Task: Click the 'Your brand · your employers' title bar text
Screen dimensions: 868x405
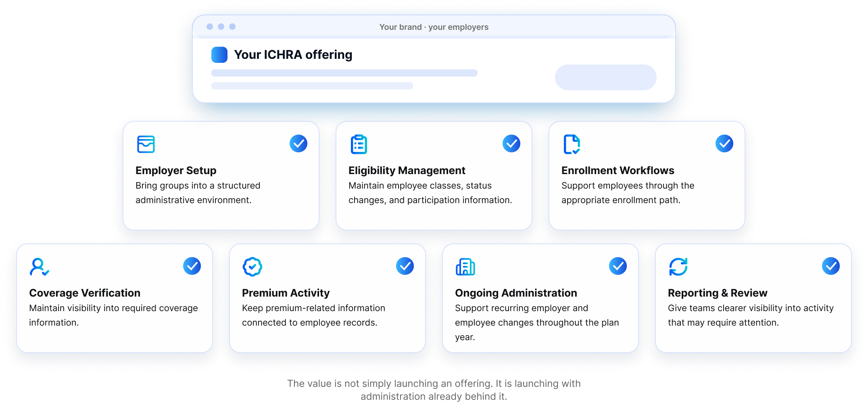Action: point(434,27)
